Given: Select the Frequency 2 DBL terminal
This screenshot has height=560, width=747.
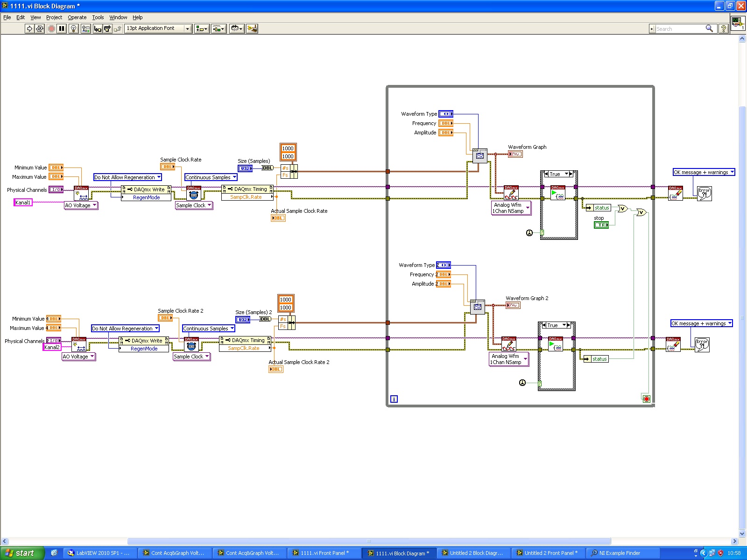Looking at the screenshot, I should coord(444,274).
